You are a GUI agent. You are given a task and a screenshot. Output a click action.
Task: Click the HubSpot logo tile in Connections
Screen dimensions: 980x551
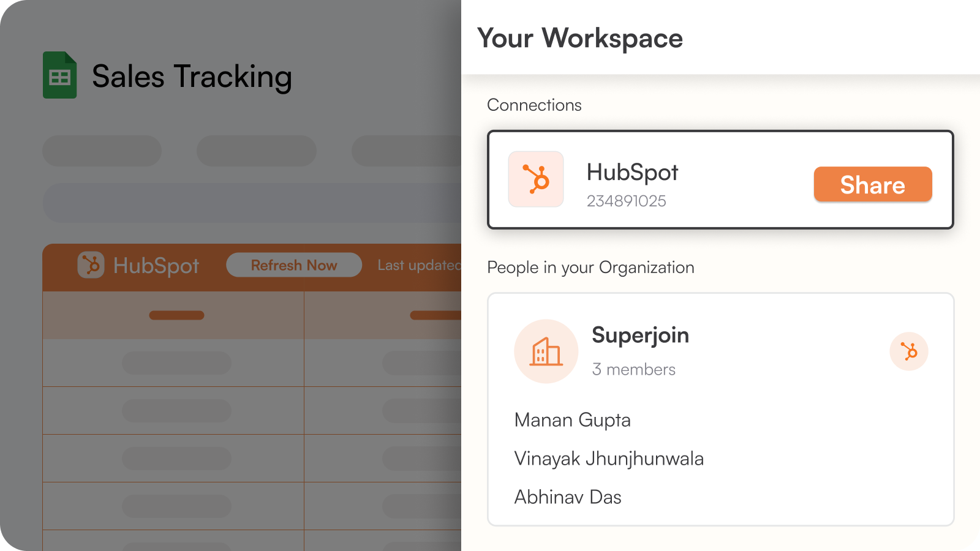pos(535,179)
